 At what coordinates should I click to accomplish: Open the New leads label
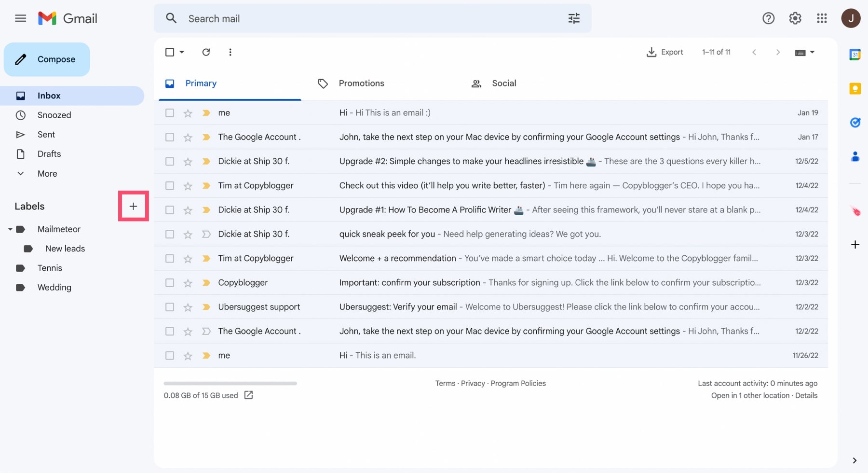click(x=65, y=249)
